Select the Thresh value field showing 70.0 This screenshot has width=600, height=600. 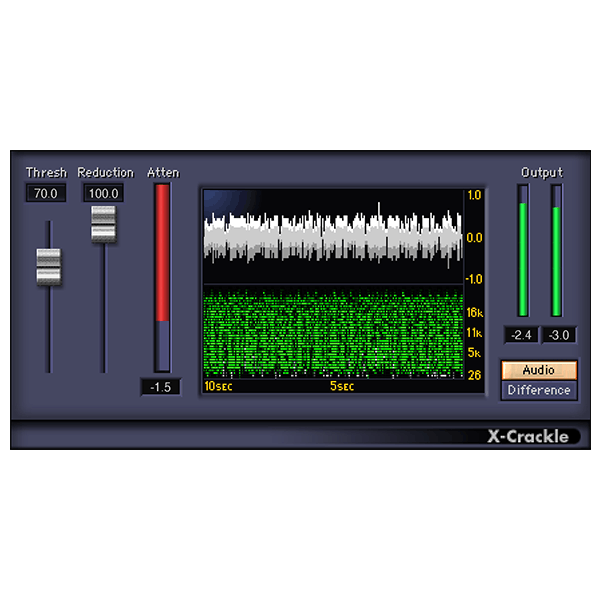pos(46,193)
